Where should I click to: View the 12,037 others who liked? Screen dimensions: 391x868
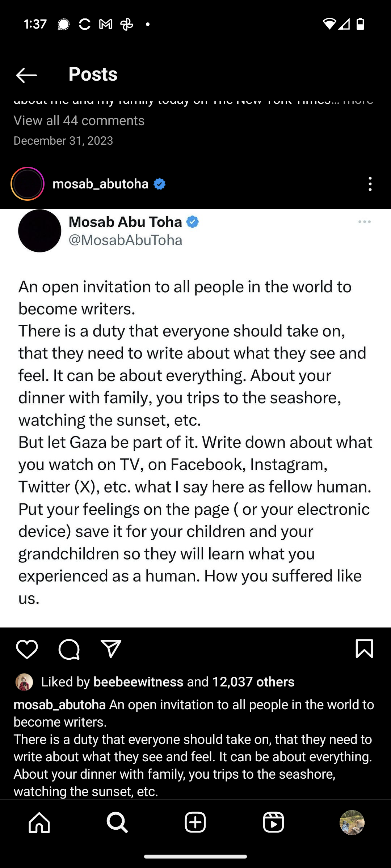253,682
